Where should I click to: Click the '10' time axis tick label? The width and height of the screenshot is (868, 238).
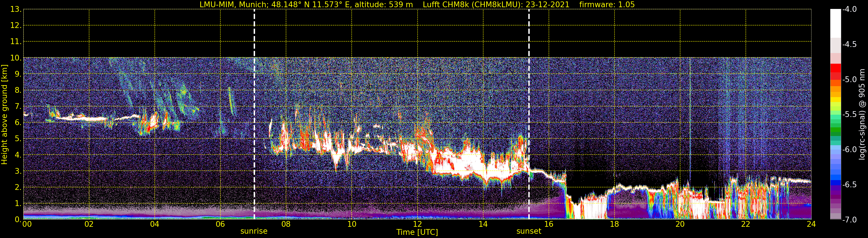click(x=352, y=224)
